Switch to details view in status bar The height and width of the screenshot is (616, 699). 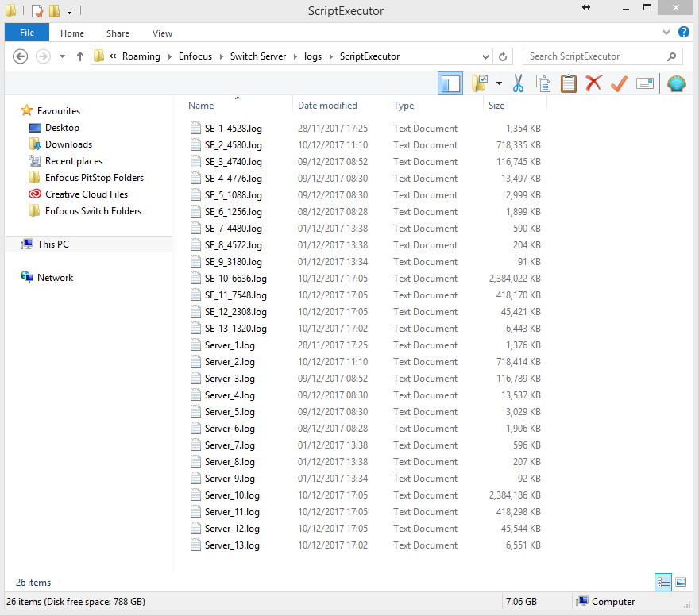point(663,583)
